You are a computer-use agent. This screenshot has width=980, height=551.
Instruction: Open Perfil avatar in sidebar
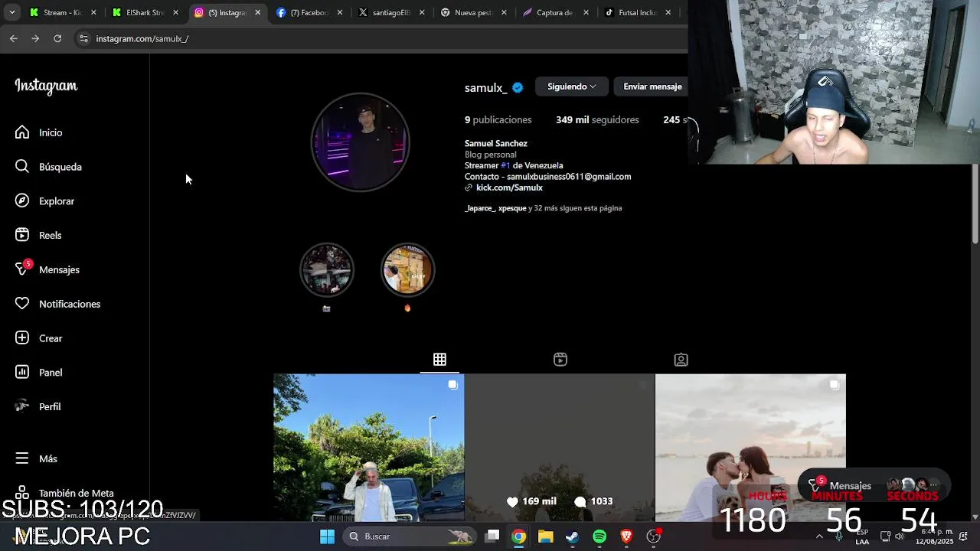22,406
